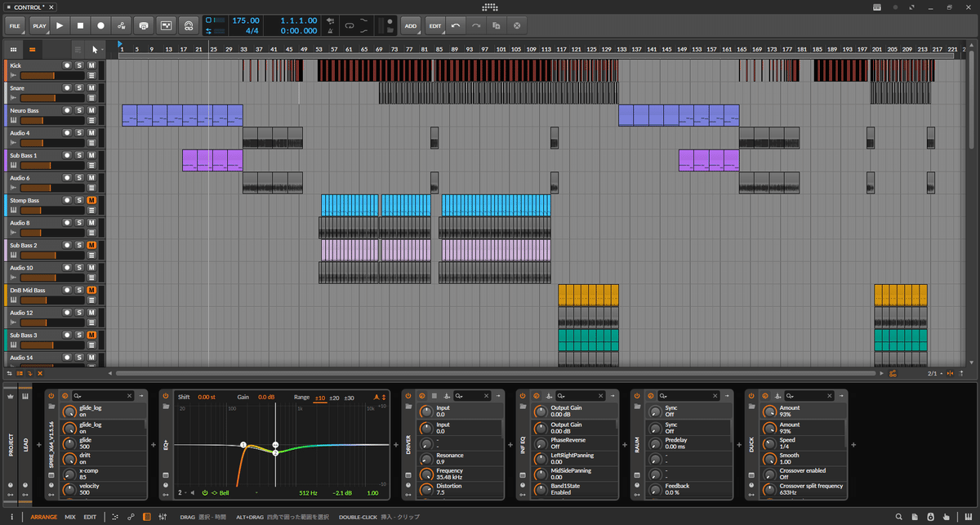The height and width of the screenshot is (525, 980).
Task: Disable the EQ+ device power toggle
Action: tap(166, 396)
